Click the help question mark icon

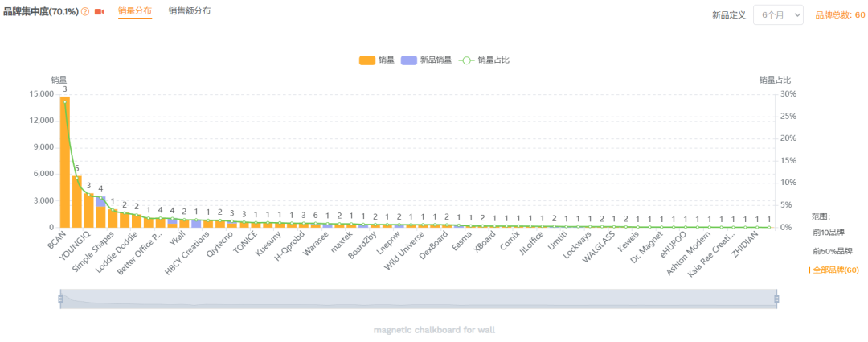85,12
